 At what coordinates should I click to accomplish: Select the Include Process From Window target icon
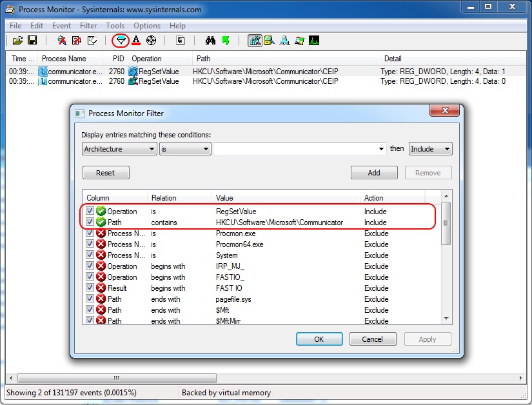click(x=151, y=41)
